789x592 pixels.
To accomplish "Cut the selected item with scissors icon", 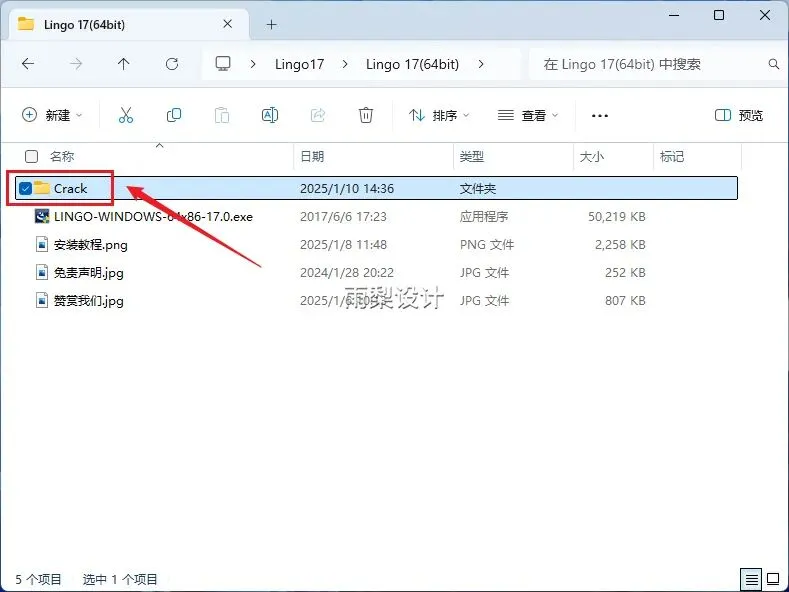I will [x=126, y=115].
